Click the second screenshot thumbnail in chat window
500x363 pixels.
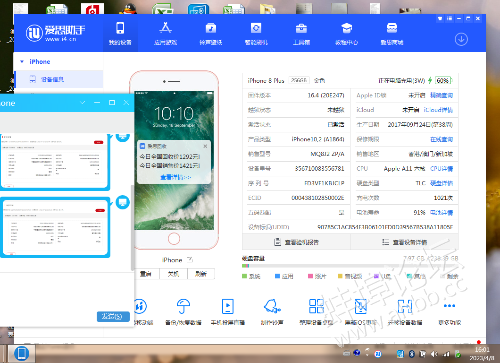[55, 227]
